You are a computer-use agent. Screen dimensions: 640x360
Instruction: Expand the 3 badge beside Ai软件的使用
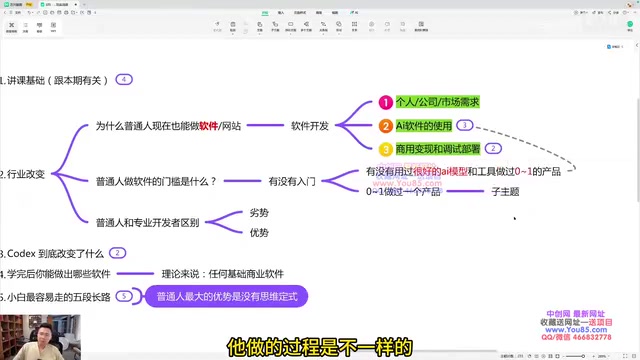464,125
